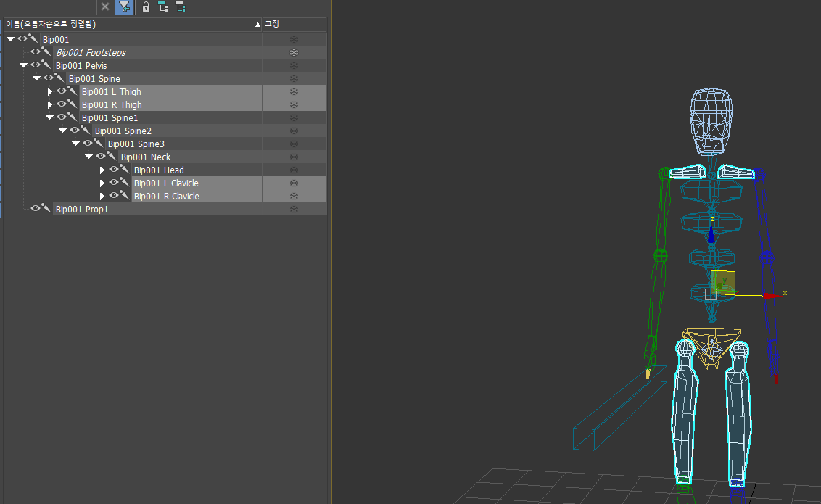Click the clear search X icon
This screenshot has height=504, width=821.
(105, 7)
